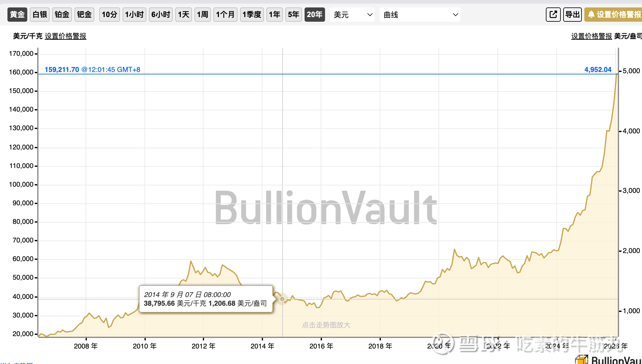Select the 1个月 time range
Image resolution: width=642 pixels, height=364 pixels.
click(x=225, y=15)
